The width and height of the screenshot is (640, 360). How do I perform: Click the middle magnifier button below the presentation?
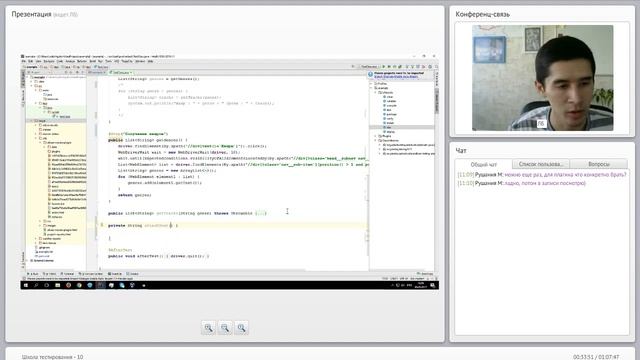[x=225, y=328]
